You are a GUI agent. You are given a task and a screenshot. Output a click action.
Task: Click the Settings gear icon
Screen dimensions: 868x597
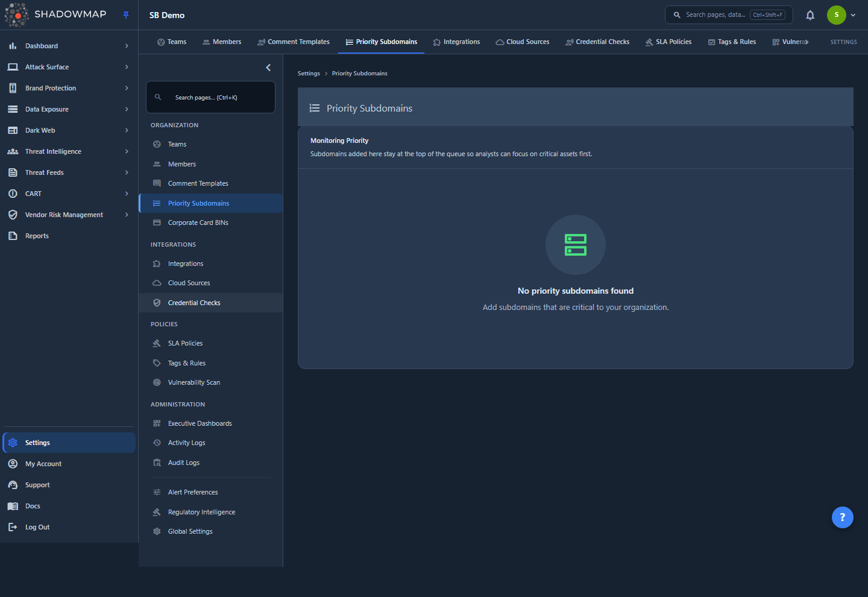13,443
